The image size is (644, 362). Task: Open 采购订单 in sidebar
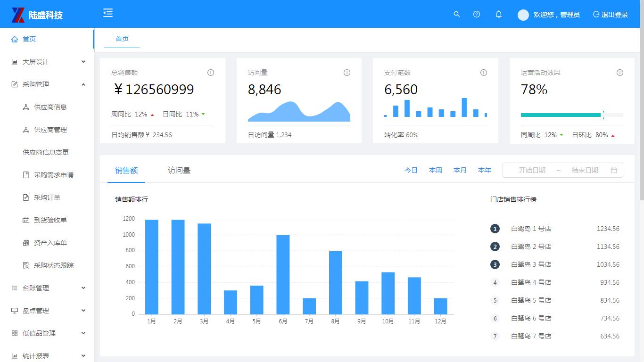click(x=47, y=197)
